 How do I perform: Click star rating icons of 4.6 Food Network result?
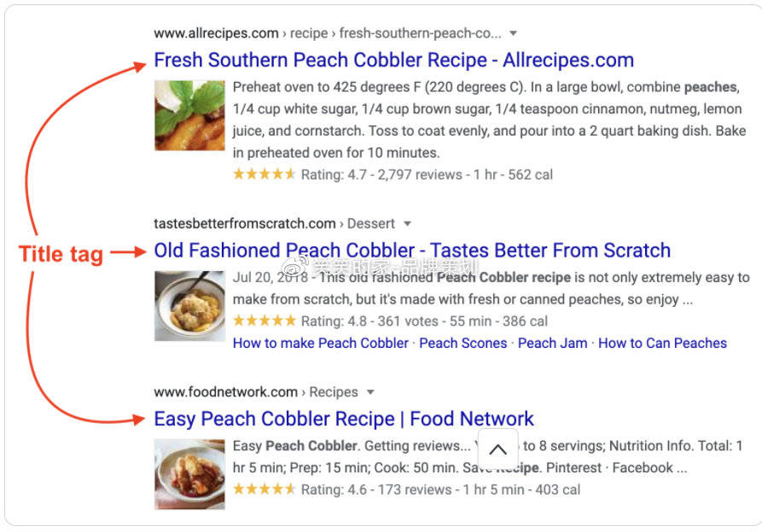point(265,489)
